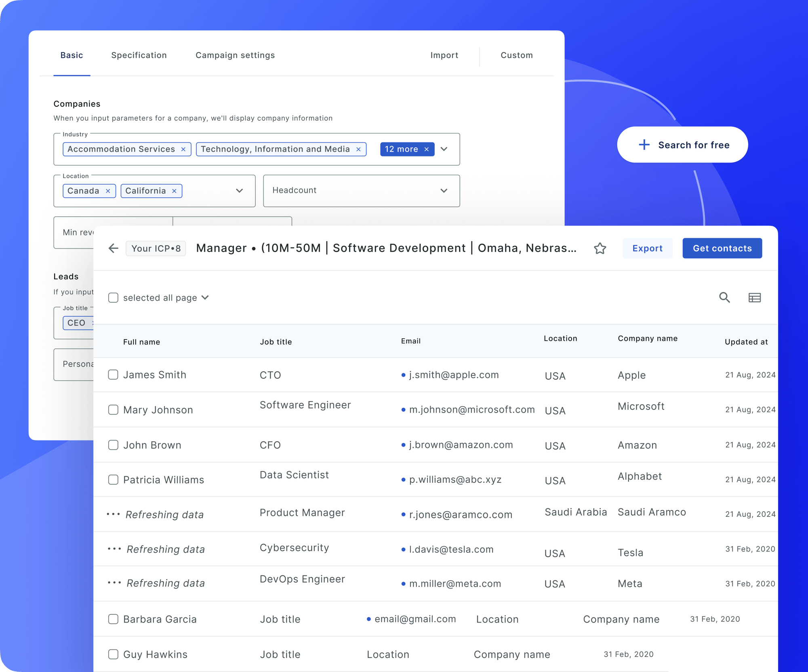The image size is (808, 672).
Task: Switch to the Specification tab
Action: pyautogui.click(x=139, y=55)
